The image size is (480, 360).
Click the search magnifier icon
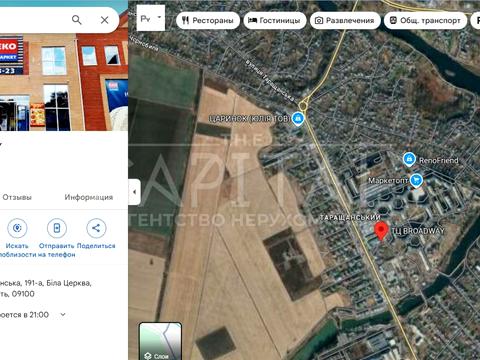tap(77, 20)
